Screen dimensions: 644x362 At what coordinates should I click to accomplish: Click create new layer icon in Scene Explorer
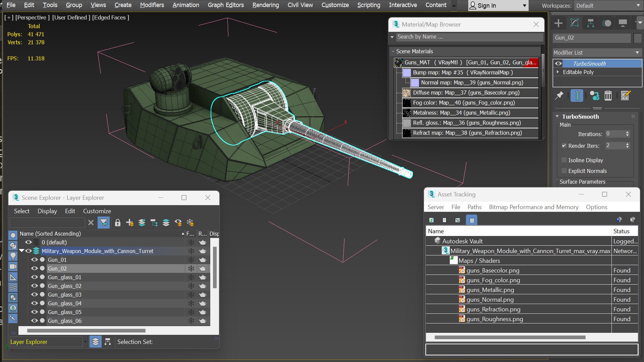130,223
